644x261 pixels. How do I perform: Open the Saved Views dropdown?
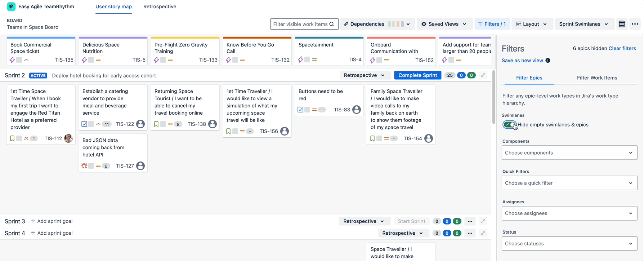click(x=444, y=24)
